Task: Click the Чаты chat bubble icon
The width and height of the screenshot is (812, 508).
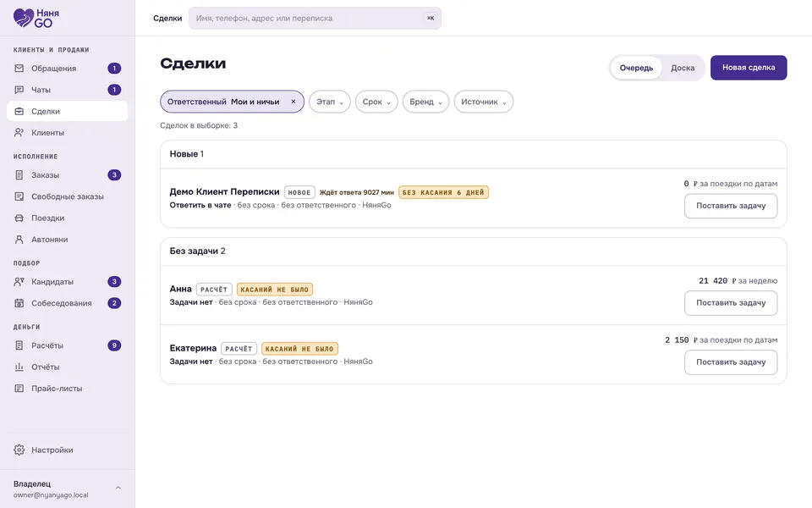Action: (19, 90)
